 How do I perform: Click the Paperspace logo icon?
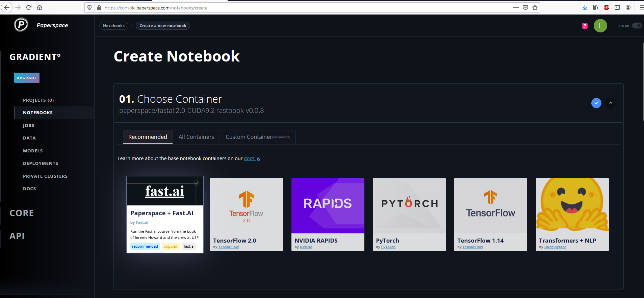21,25
